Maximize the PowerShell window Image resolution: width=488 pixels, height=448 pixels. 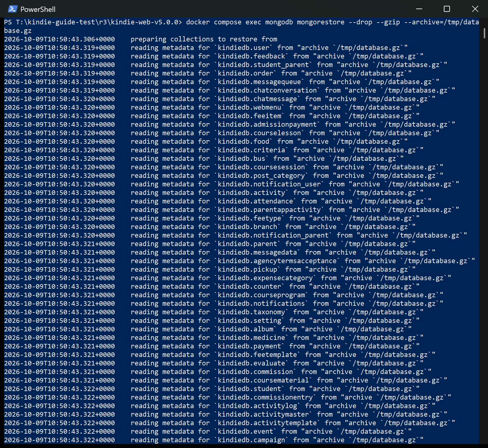click(x=447, y=9)
